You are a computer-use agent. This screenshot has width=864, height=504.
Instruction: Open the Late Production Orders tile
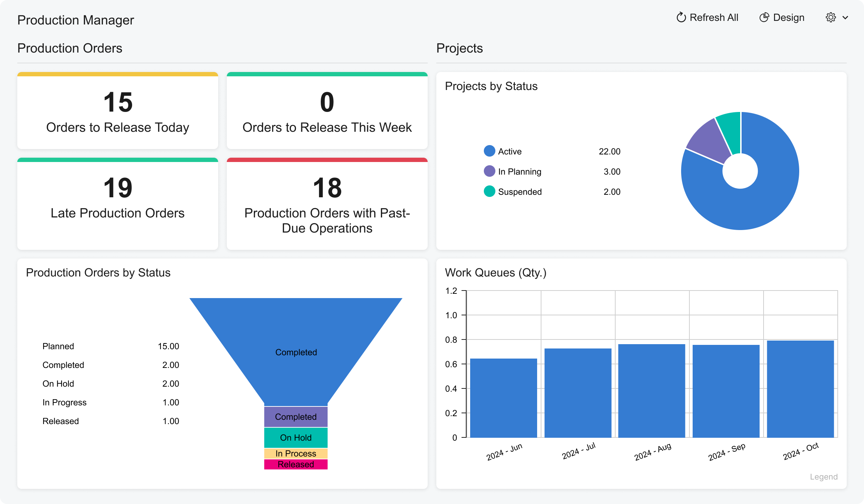(x=117, y=200)
